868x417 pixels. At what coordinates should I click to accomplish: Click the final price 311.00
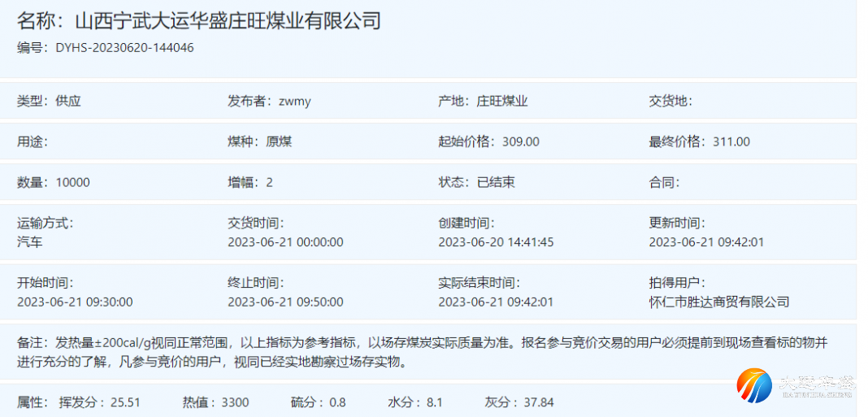(x=731, y=141)
